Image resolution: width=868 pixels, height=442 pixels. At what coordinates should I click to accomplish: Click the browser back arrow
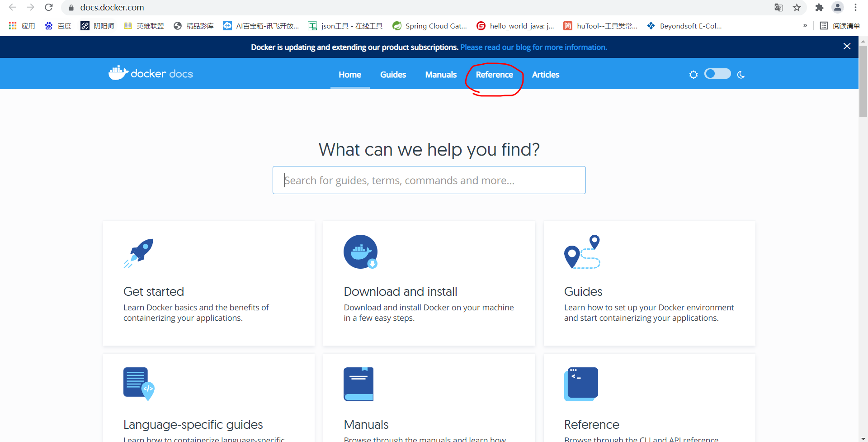click(x=12, y=7)
